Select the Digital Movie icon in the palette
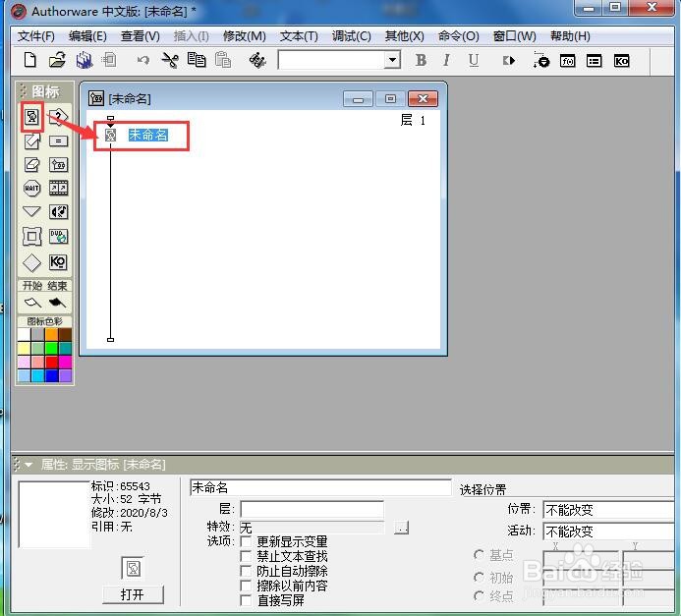Image resolution: width=681 pixels, height=616 pixels. [x=58, y=188]
